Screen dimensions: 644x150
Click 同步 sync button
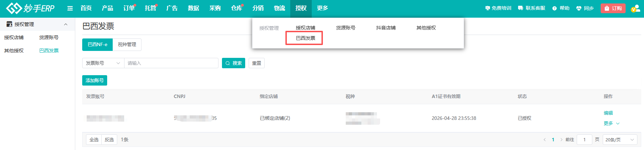click(585, 8)
